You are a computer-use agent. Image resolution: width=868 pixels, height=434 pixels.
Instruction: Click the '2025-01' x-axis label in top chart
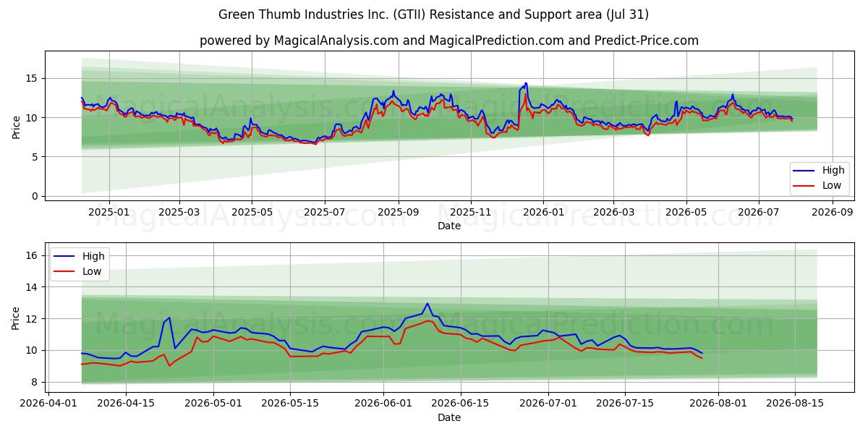click(109, 213)
